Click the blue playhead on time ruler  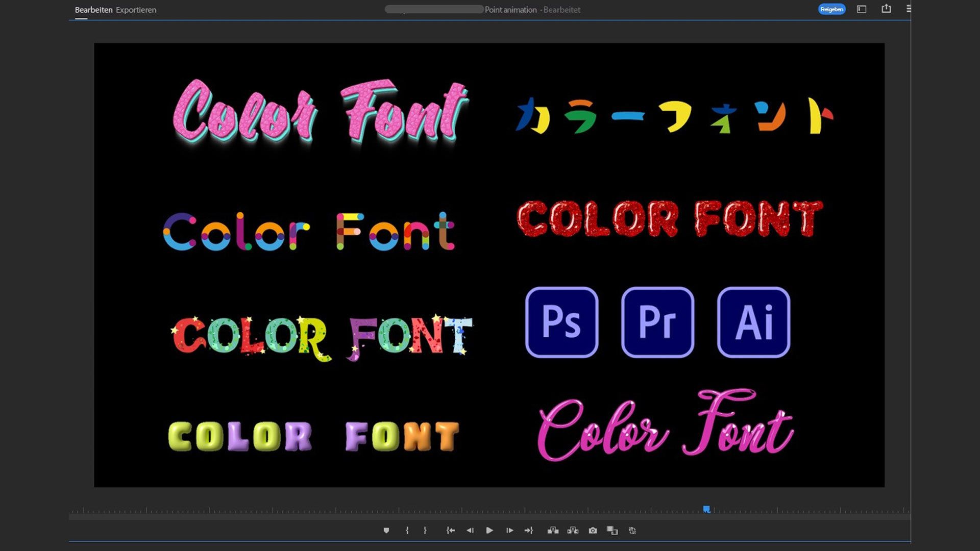[706, 509]
